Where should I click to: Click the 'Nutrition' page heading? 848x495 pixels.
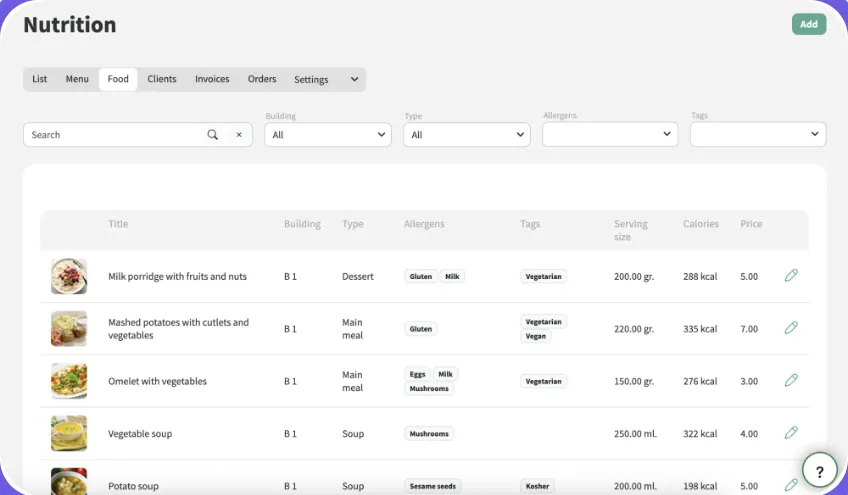point(70,25)
